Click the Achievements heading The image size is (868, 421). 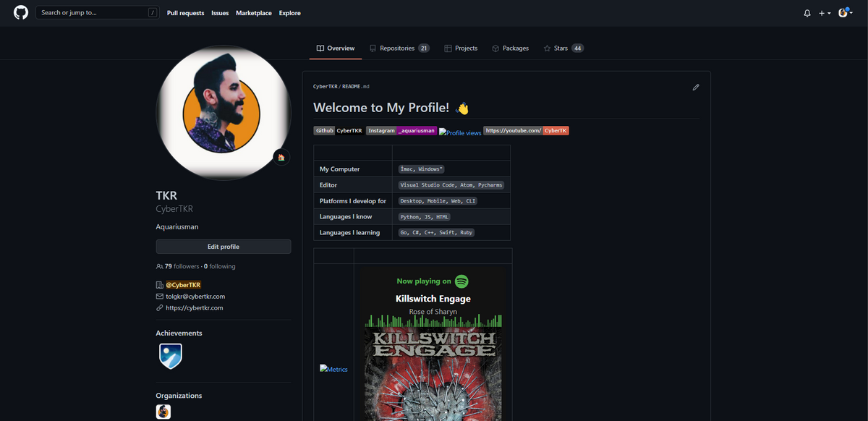[x=179, y=333]
